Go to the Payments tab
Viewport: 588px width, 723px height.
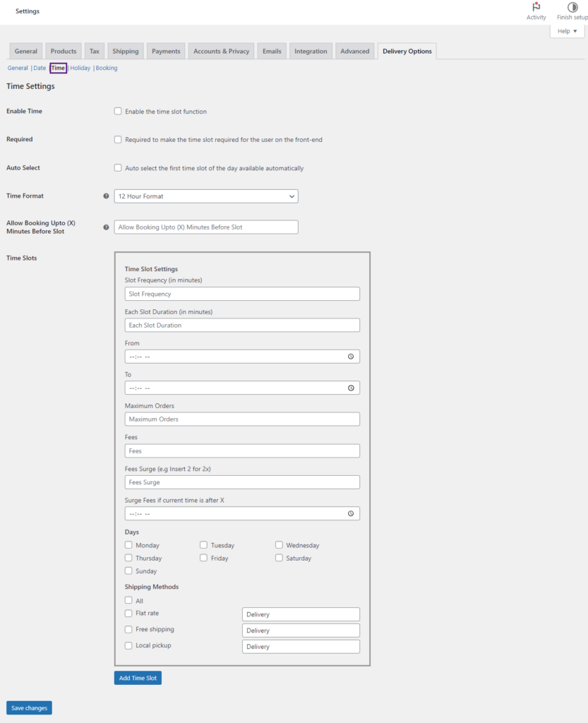[166, 51]
